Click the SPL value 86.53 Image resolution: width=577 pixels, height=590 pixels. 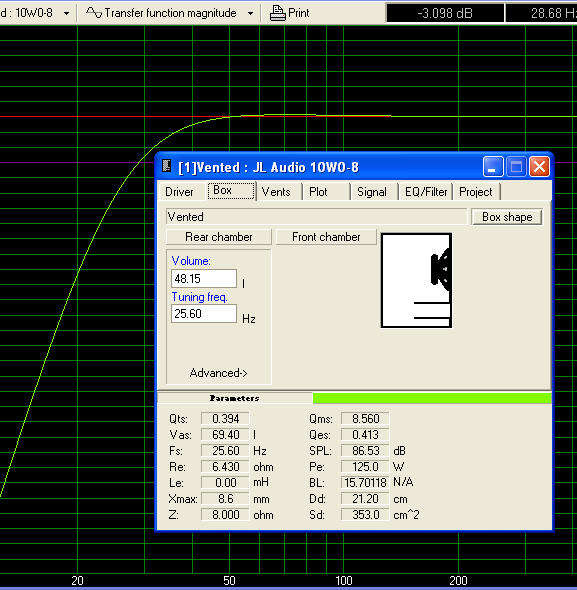coord(365,451)
